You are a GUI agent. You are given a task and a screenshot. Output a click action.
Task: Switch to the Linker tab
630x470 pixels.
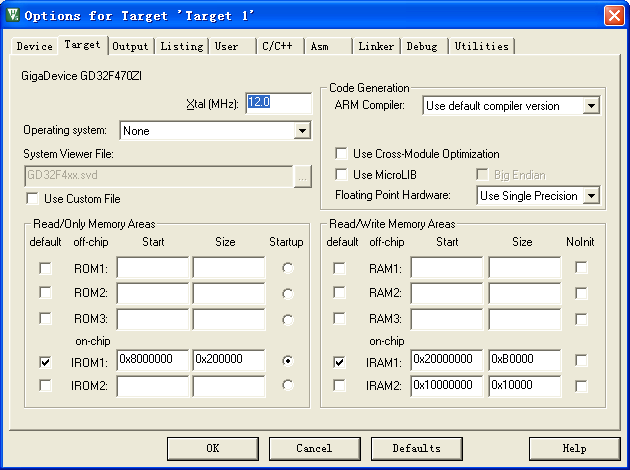(x=376, y=46)
